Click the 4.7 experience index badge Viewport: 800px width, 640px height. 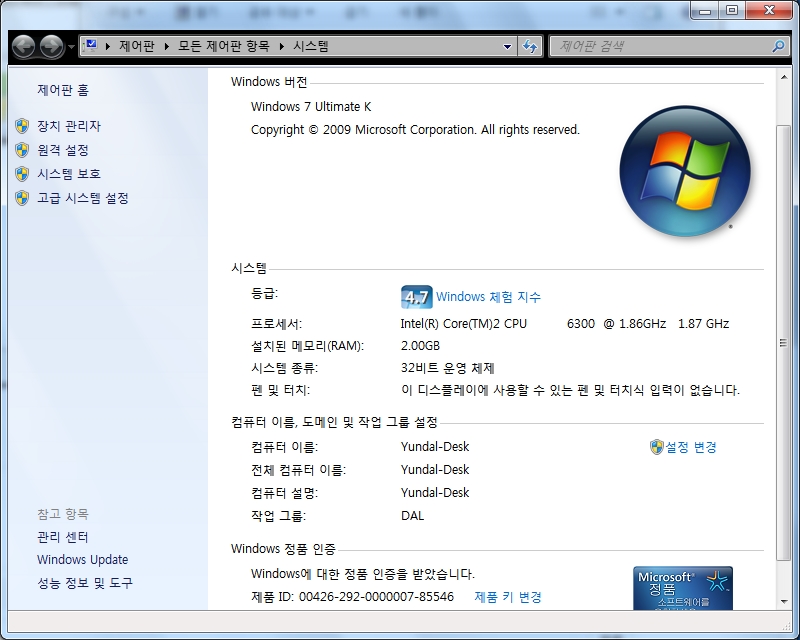(416, 297)
